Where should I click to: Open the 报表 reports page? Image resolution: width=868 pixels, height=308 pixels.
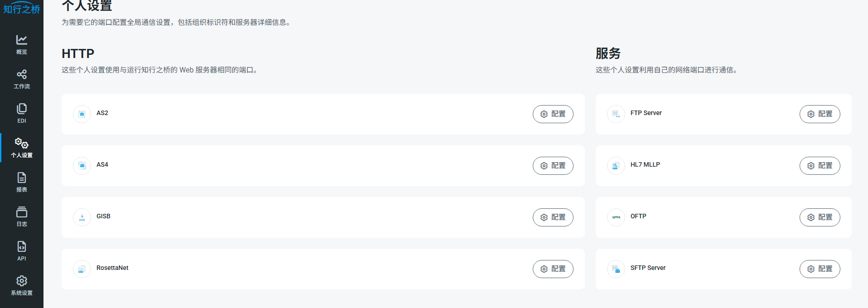point(22,183)
